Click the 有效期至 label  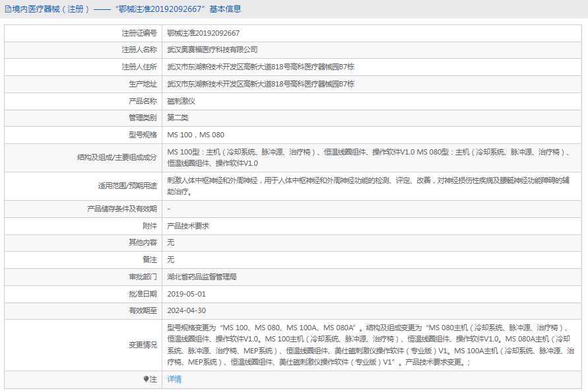pos(143,310)
